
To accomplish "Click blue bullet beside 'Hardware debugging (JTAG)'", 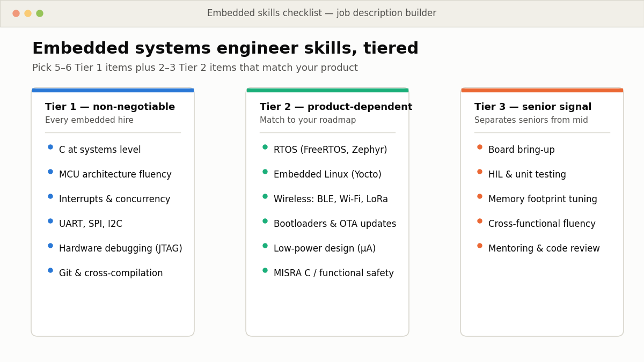I will point(50,246).
